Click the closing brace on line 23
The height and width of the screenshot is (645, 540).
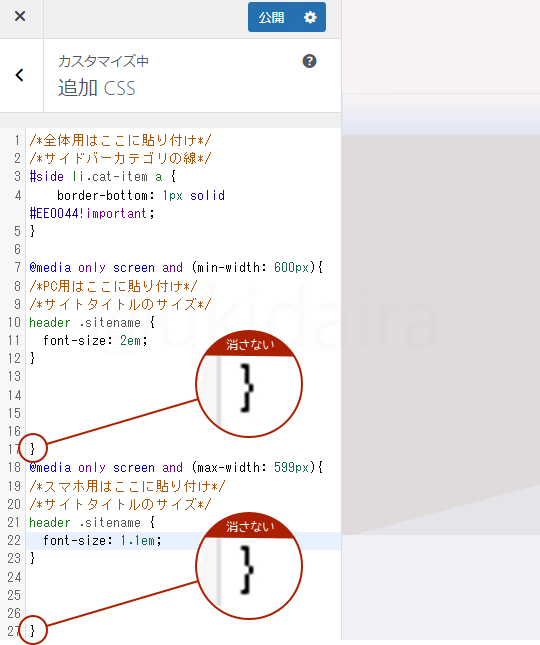coord(32,558)
